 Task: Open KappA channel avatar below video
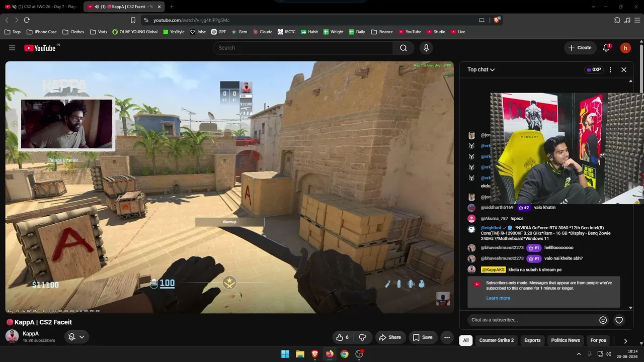coord(12,337)
